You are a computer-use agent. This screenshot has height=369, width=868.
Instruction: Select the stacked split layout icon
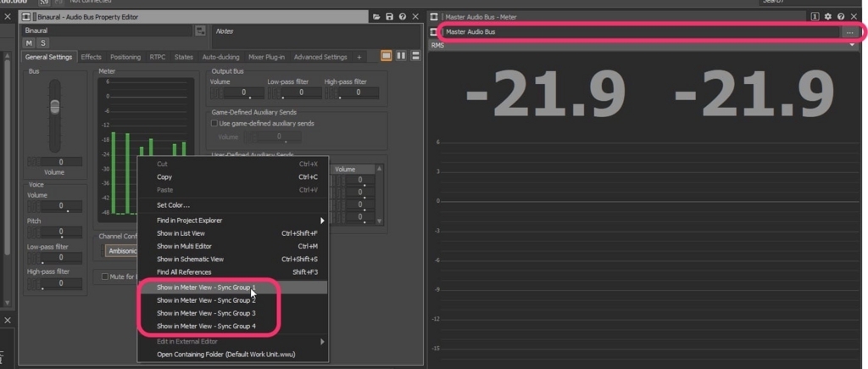(415, 56)
